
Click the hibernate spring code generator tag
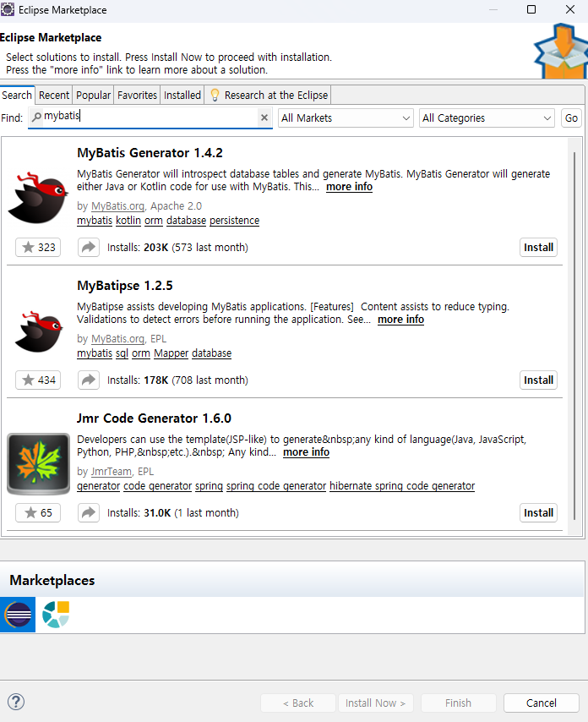pyautogui.click(x=402, y=485)
